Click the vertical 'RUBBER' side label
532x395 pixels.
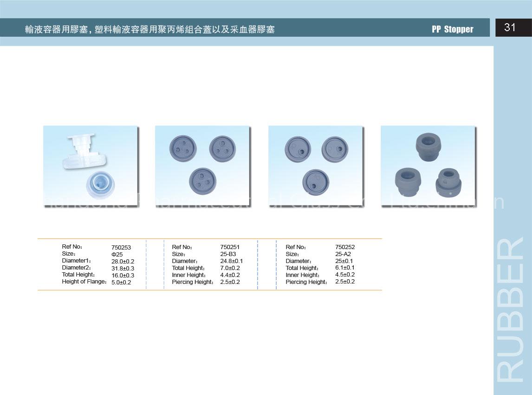pos(510,309)
